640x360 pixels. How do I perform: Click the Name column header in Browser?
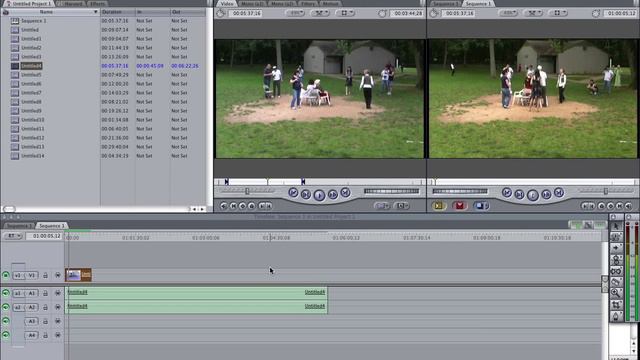[51, 12]
